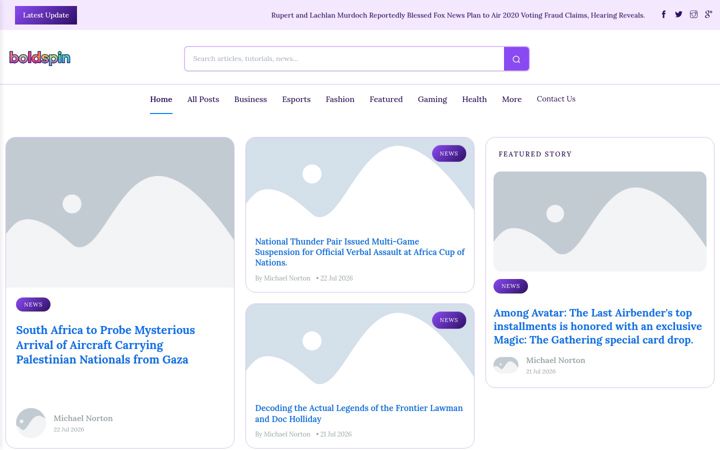Click the 22 Jul 2026 date on South Africa card
Screen dimensions: 720x450
click(x=69, y=429)
